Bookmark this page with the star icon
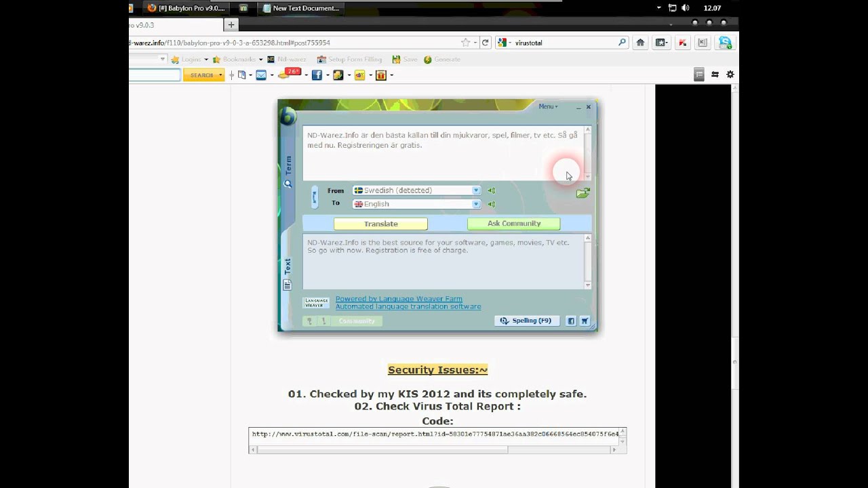Viewport: 868px width, 488px height. tap(465, 42)
